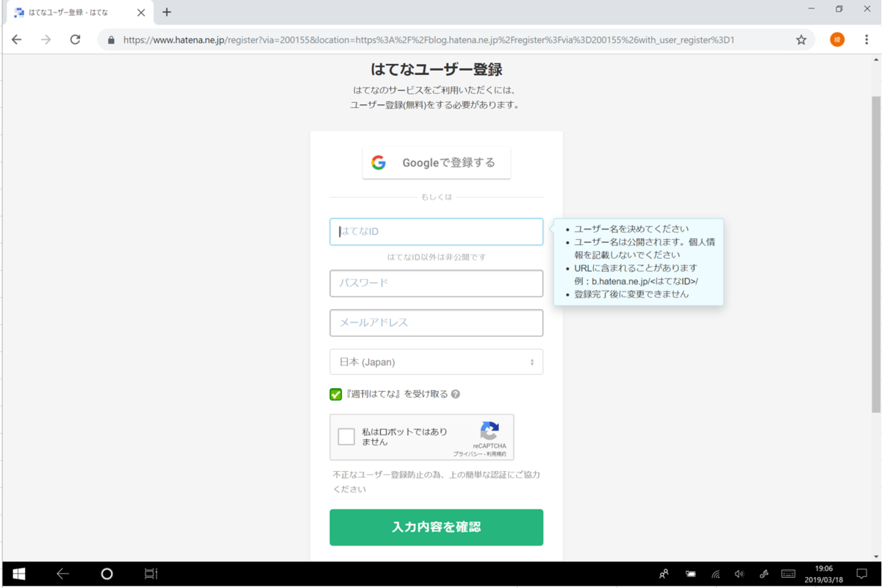
Task: Open the Windows Start menu
Action: tap(18, 574)
